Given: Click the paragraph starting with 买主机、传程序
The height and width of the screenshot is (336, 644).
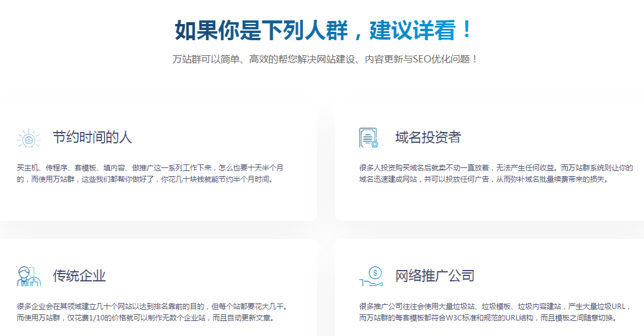Looking at the screenshot, I should [x=150, y=173].
